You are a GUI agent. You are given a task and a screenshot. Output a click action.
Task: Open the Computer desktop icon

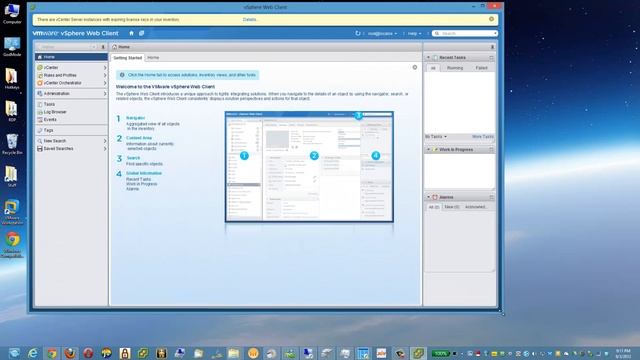click(x=12, y=13)
